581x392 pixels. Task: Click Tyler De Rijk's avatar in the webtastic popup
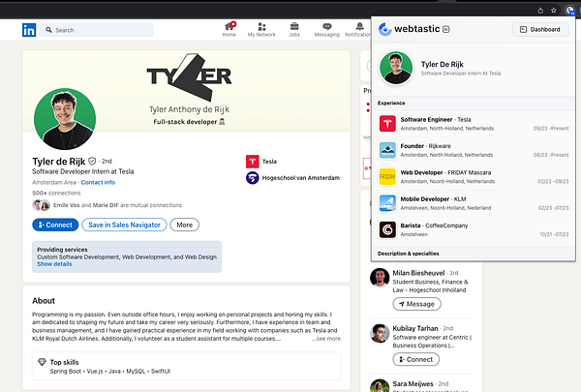point(396,68)
